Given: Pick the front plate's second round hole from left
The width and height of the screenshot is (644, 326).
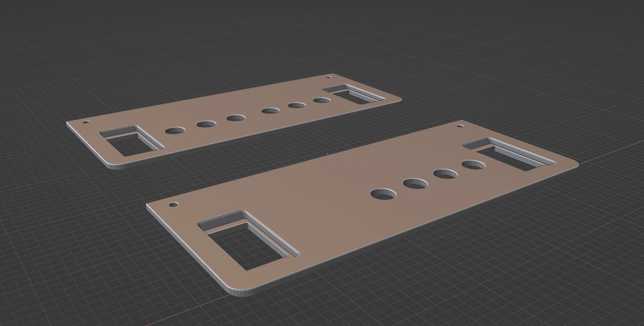Looking at the screenshot, I should [x=415, y=184].
